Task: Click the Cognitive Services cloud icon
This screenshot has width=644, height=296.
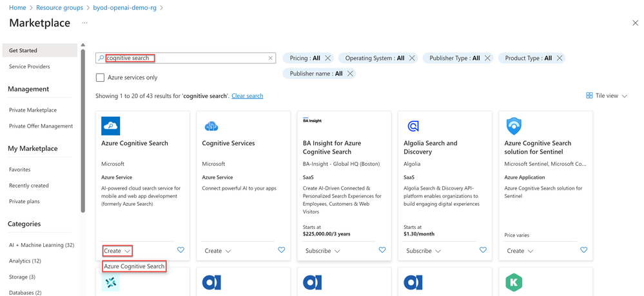Action: point(211,126)
